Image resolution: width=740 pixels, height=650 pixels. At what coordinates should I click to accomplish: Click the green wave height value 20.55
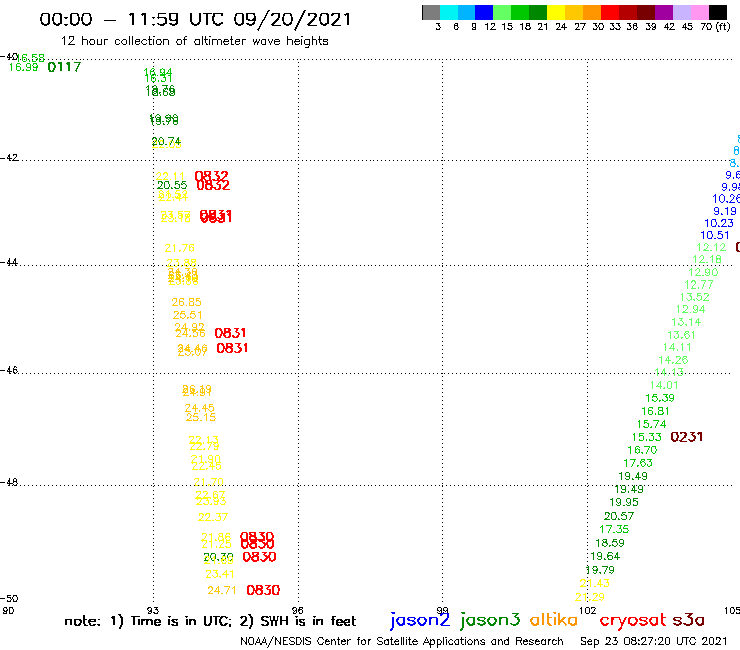[x=172, y=186]
